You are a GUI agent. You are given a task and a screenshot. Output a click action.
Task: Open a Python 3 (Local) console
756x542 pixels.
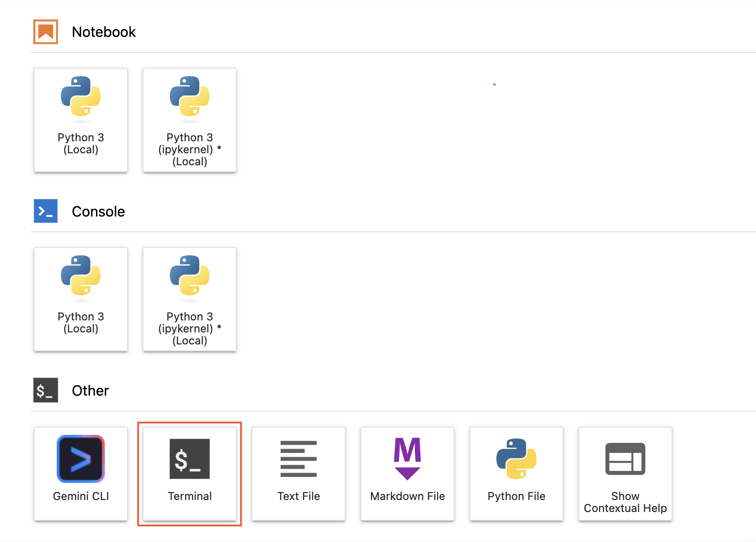[x=81, y=299]
